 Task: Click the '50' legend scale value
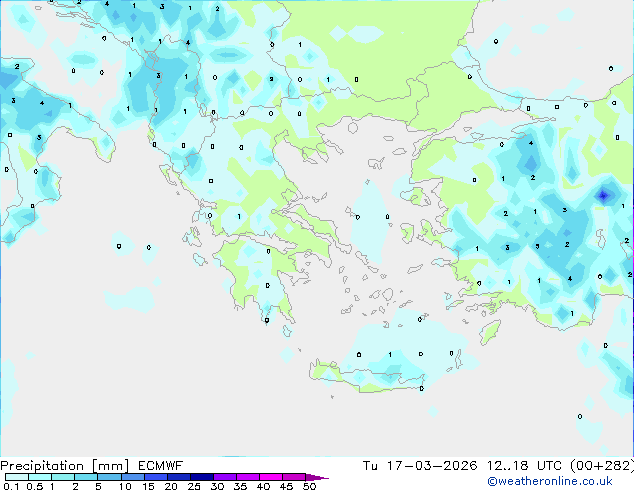[309, 486]
